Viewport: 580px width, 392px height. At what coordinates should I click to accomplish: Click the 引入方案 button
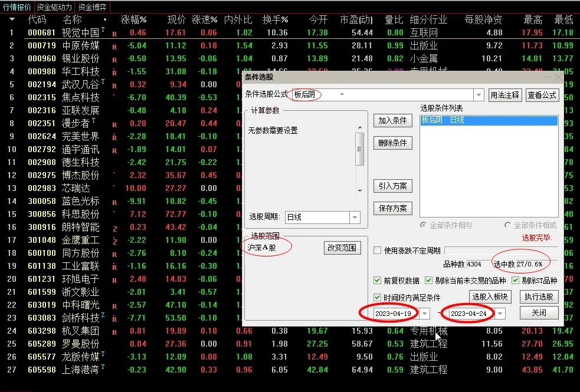(392, 186)
